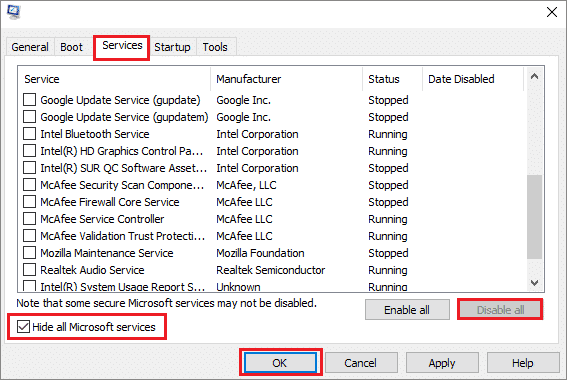This screenshot has width=567, height=380.
Task: Select McAfee Service Controller name
Action: click(x=102, y=219)
